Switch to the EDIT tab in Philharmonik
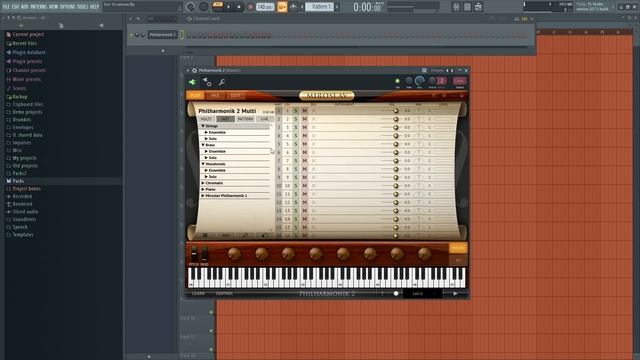 (x=236, y=96)
